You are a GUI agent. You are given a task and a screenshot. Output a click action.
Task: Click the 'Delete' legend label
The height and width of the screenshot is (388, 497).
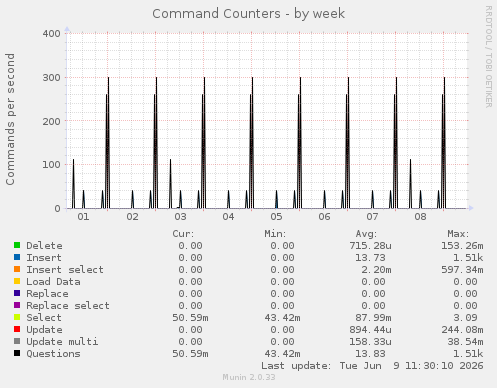pyautogui.click(x=44, y=246)
